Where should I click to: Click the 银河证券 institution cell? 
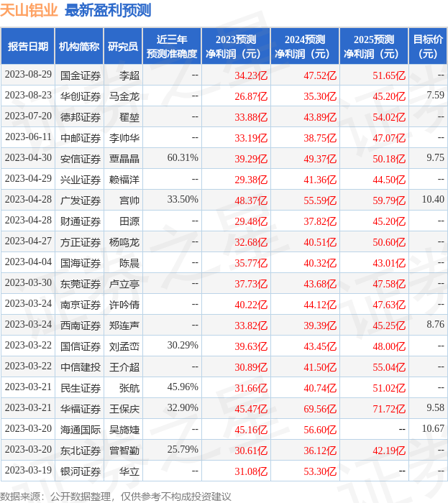81,471
